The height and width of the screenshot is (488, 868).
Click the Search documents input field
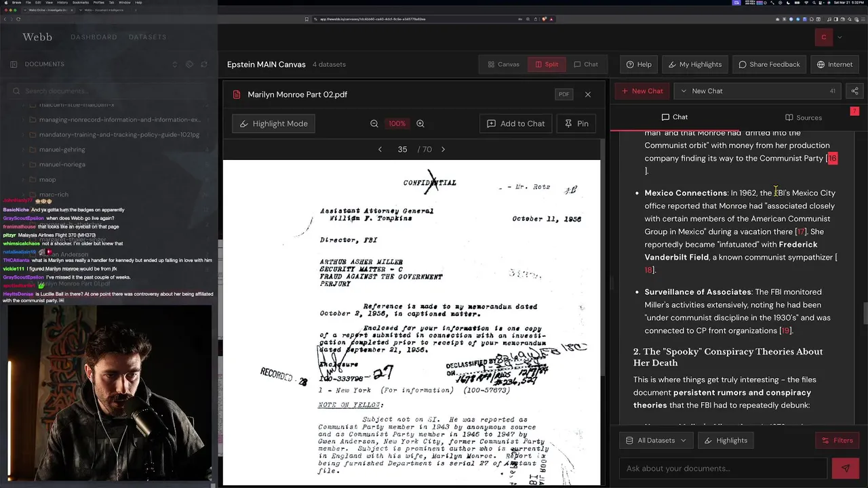pyautogui.click(x=108, y=91)
